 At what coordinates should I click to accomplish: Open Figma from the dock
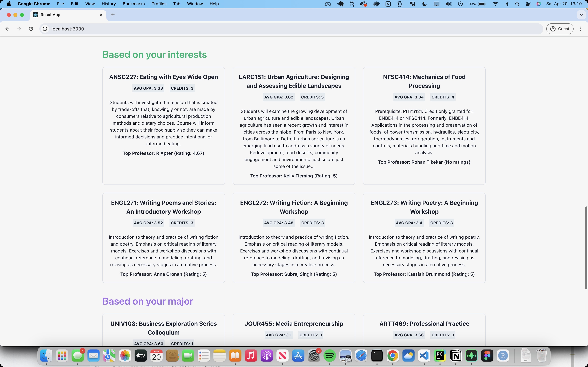(x=487, y=356)
